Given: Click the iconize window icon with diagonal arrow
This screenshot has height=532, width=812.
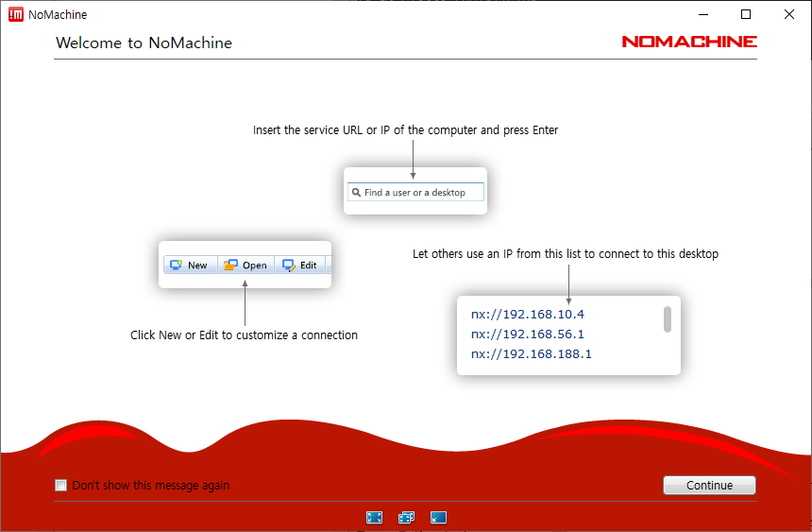Looking at the screenshot, I should click(x=438, y=517).
